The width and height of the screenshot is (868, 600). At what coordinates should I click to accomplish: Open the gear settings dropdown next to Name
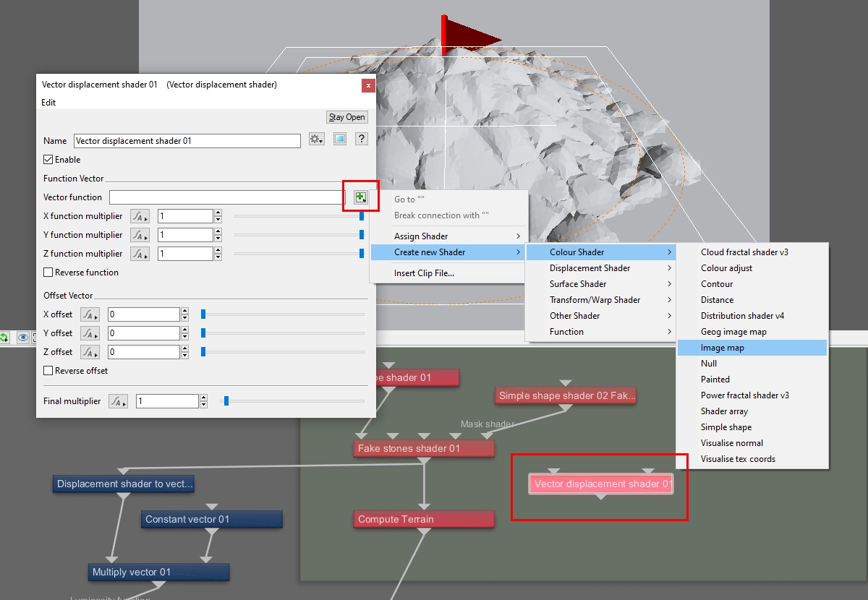pos(316,140)
